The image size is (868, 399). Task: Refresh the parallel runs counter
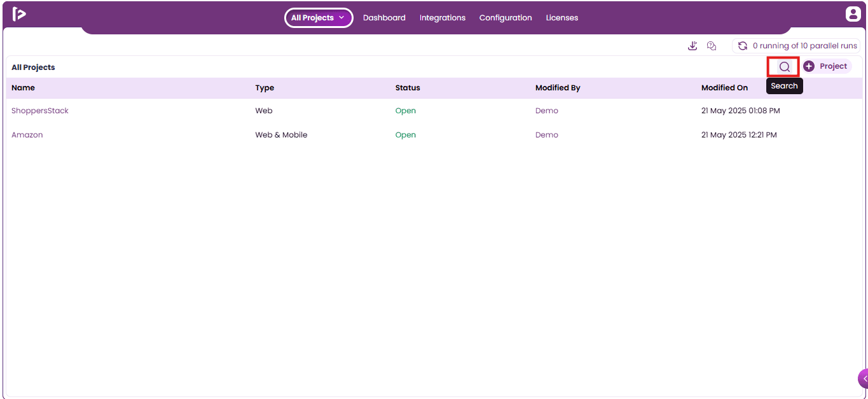click(742, 46)
